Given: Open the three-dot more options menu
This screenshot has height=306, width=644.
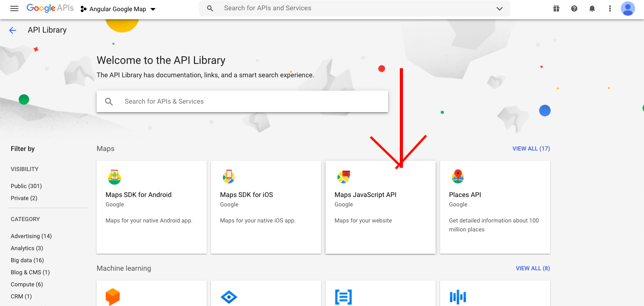Looking at the screenshot, I should [x=610, y=8].
